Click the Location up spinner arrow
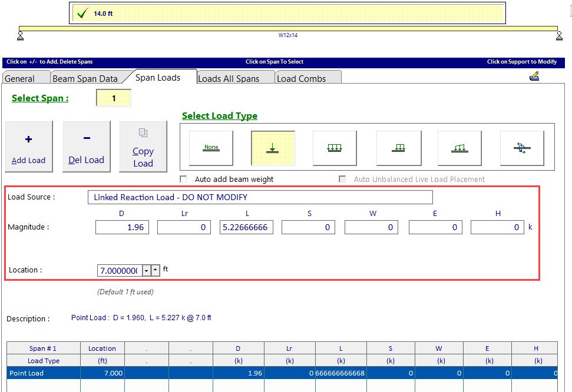 tap(156, 271)
